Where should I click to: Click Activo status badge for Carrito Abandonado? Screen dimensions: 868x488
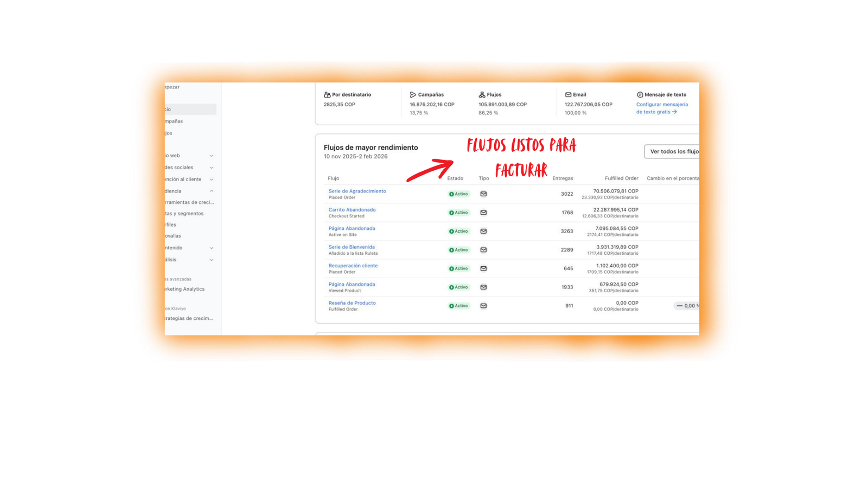point(459,213)
